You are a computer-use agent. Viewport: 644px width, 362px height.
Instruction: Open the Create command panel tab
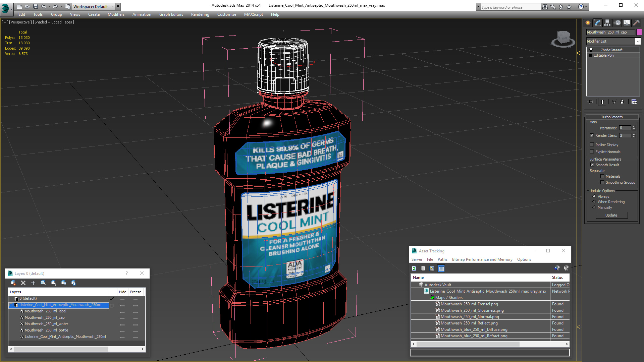coord(588,23)
